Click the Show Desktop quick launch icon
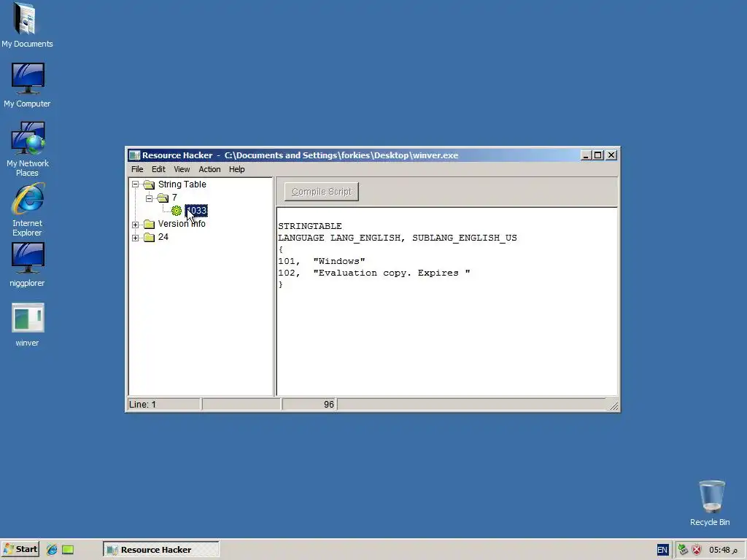Screen dimensions: 747x560 coord(68,550)
